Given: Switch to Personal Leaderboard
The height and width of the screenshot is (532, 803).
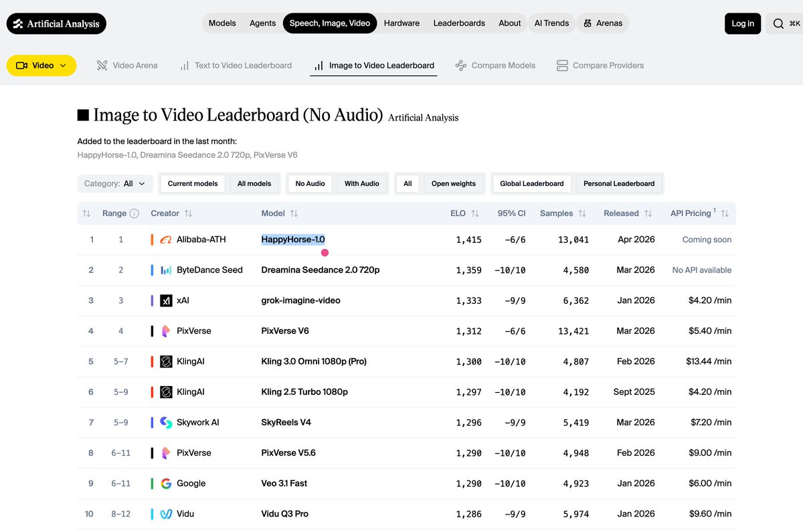Looking at the screenshot, I should pos(619,183).
